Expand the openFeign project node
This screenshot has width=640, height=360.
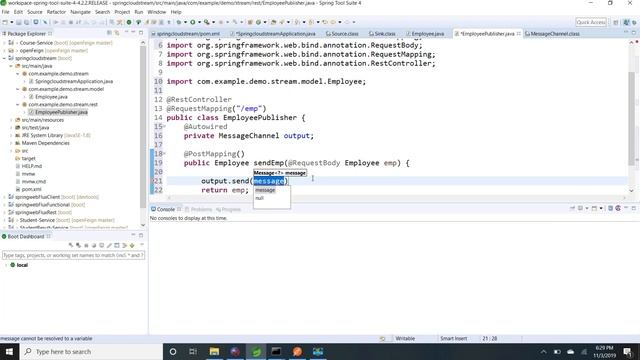4,50
